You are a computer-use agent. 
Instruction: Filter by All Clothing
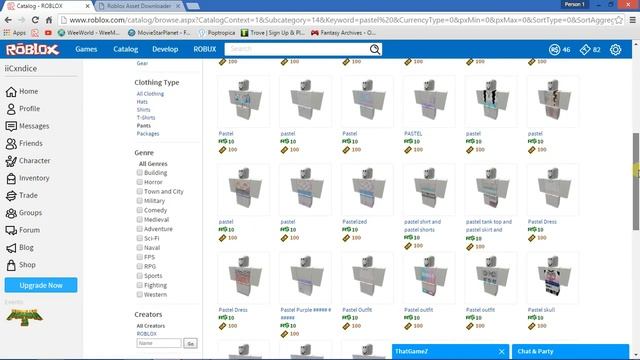(150, 94)
